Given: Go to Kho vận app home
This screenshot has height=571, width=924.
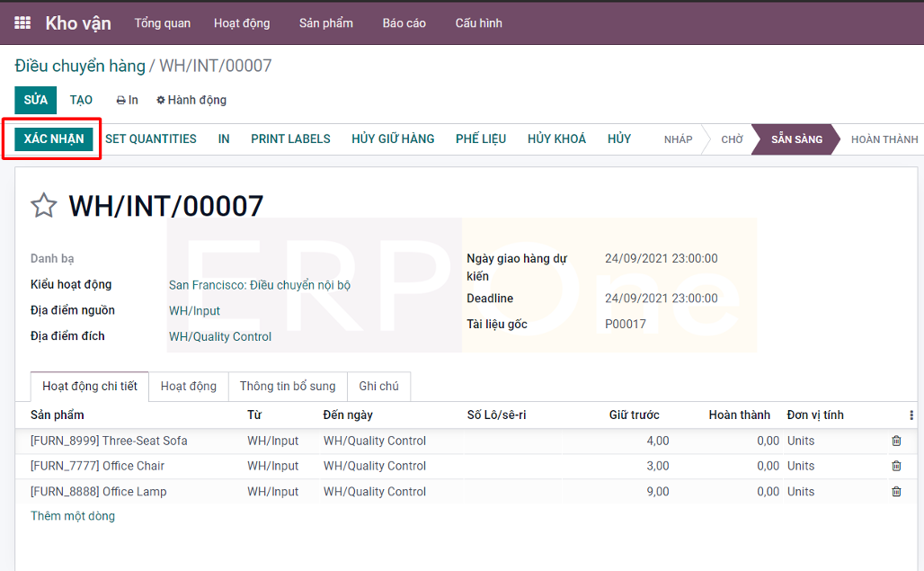Looking at the screenshot, I should point(78,23).
